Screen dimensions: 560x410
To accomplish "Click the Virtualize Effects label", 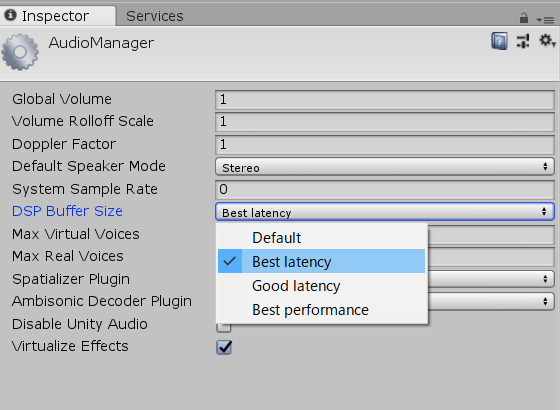I will click(x=70, y=346).
